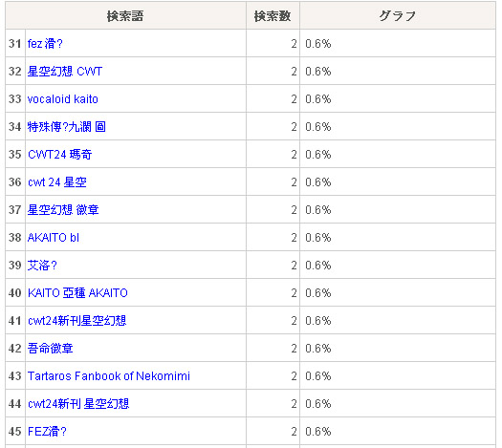
Task: Click the 0.6% graph cell for row 38
Action: point(398,238)
